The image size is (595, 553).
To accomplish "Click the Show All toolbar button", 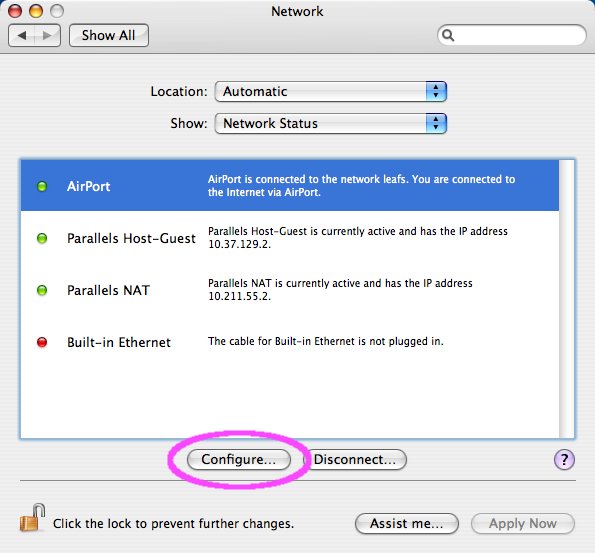I will point(109,36).
